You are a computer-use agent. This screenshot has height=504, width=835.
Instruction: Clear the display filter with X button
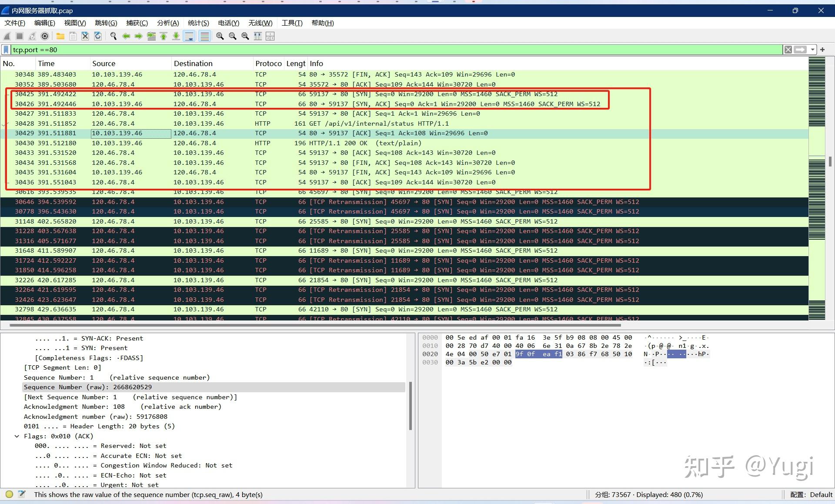(x=788, y=50)
